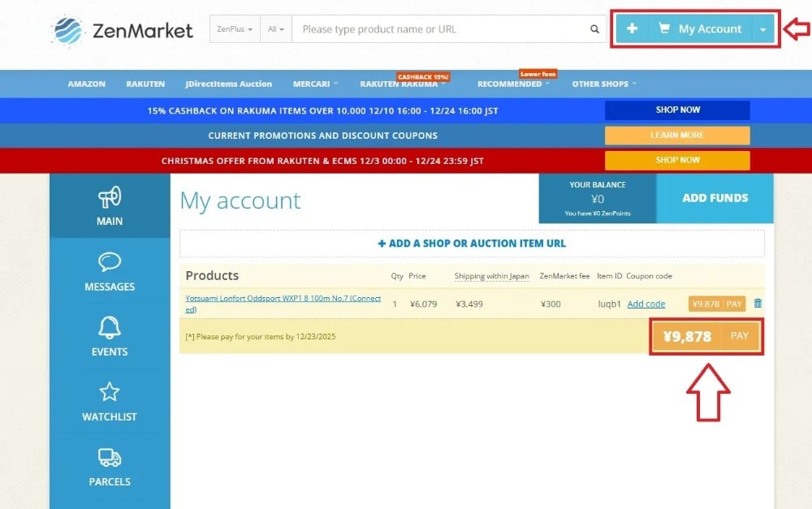Open the Watchlist star section

click(x=110, y=402)
